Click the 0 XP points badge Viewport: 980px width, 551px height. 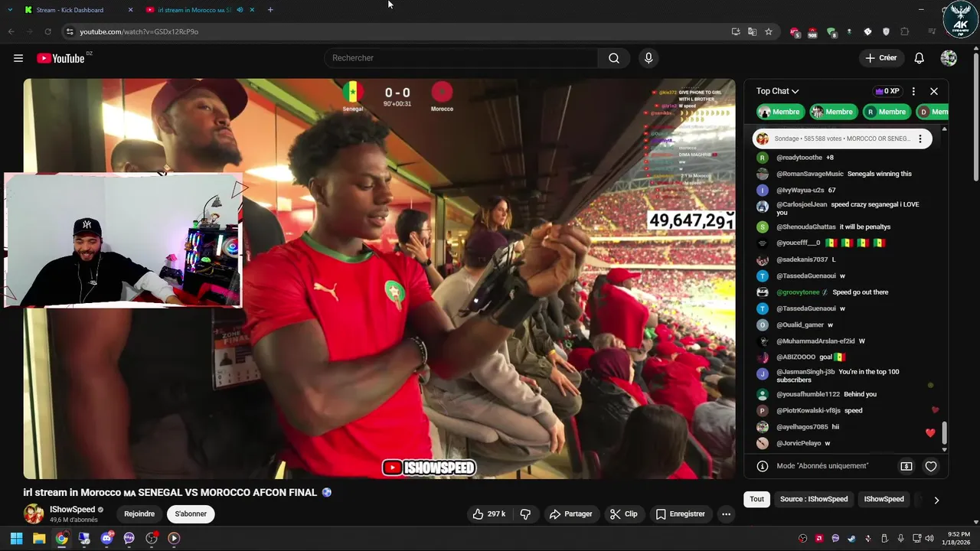[x=887, y=91]
